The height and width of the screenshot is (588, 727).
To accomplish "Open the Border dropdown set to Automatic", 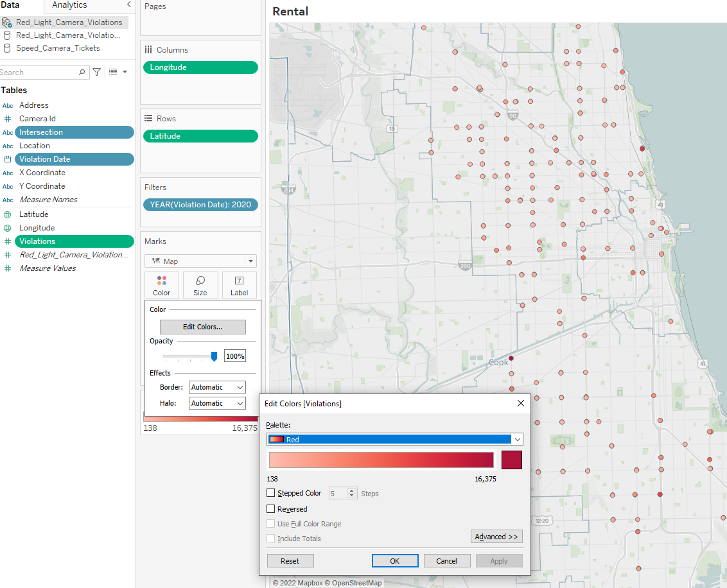I will pos(217,387).
